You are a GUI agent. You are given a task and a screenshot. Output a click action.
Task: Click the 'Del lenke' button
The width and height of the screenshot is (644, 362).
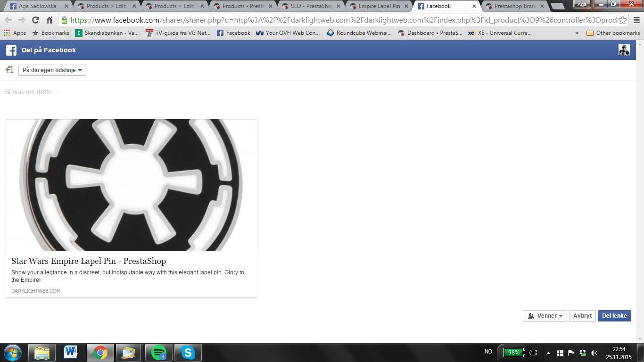[614, 316]
